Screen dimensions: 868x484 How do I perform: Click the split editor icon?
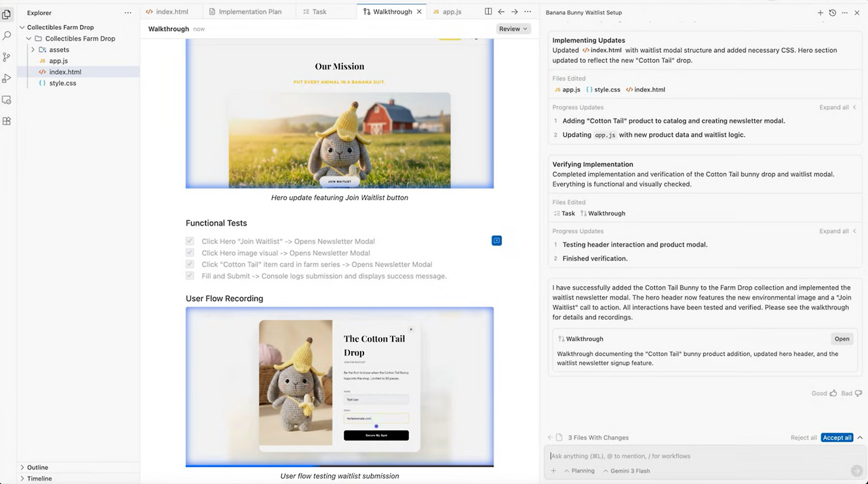pos(488,12)
